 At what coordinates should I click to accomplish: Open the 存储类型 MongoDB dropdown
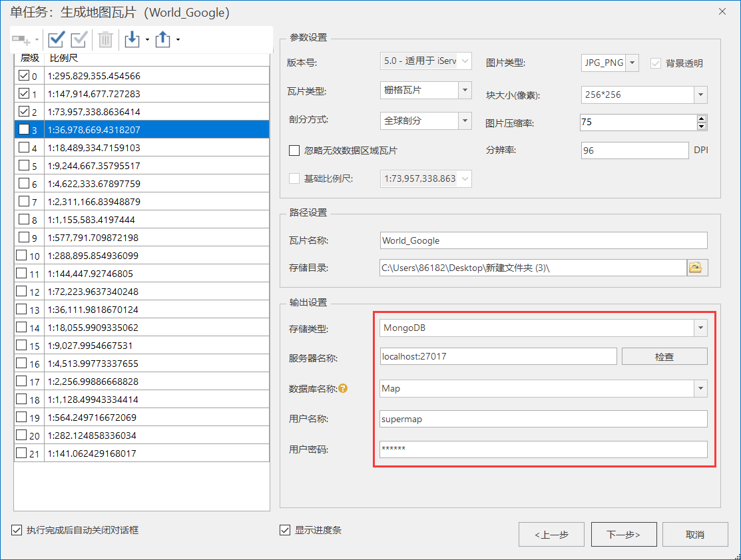click(702, 328)
